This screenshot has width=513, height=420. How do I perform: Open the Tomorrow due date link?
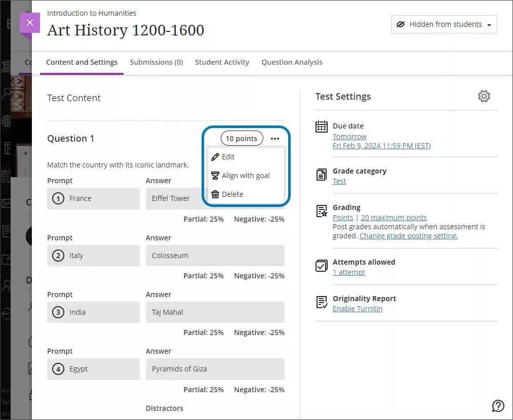pyautogui.click(x=349, y=136)
